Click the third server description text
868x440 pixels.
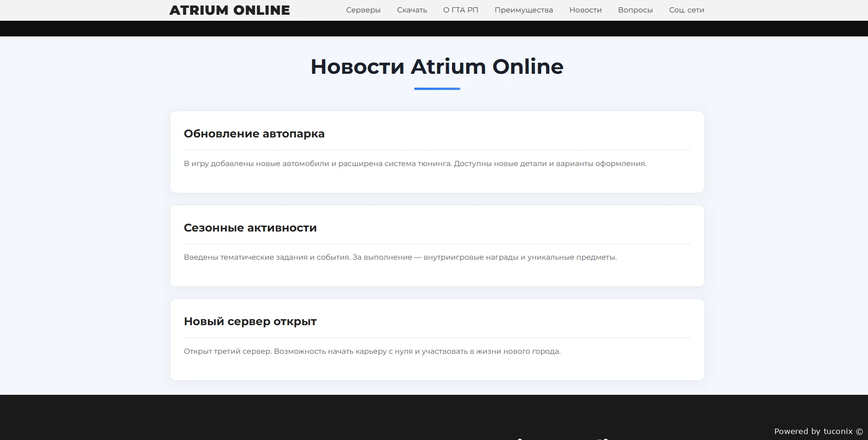point(372,351)
